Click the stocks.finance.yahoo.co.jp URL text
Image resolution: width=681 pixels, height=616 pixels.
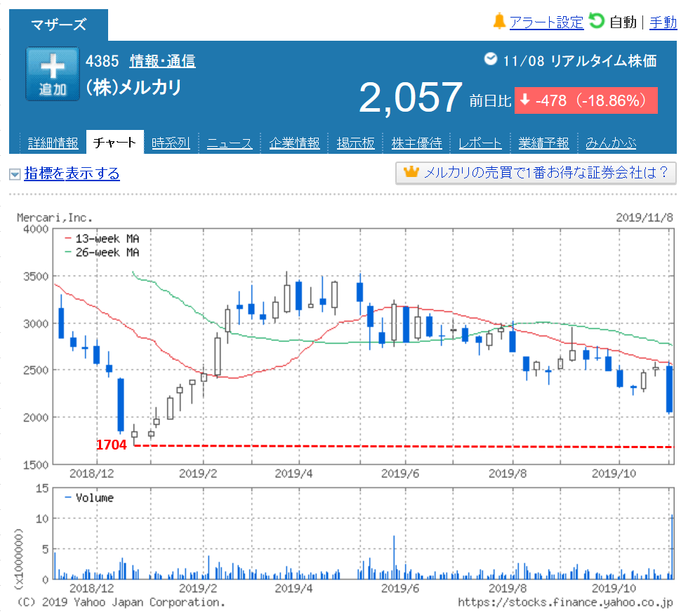[565, 603]
